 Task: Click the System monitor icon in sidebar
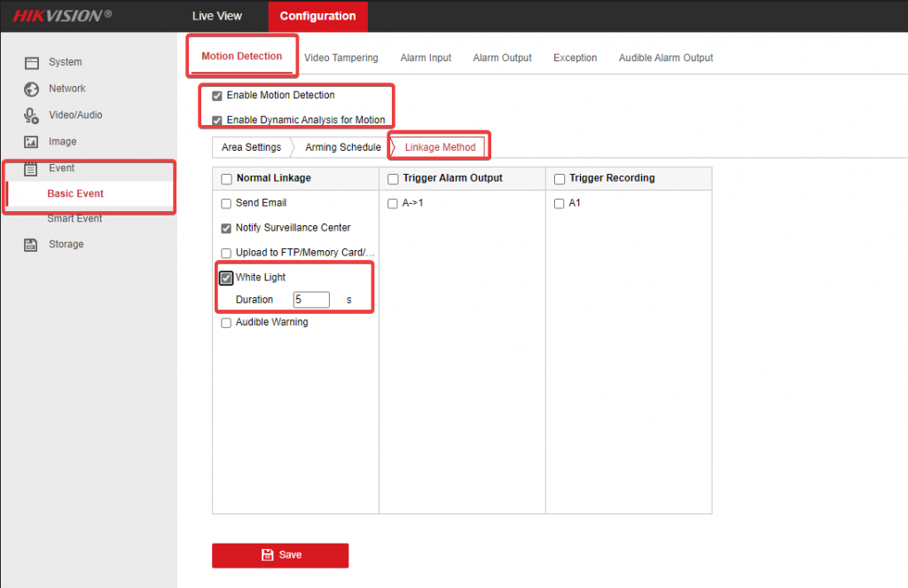32,63
